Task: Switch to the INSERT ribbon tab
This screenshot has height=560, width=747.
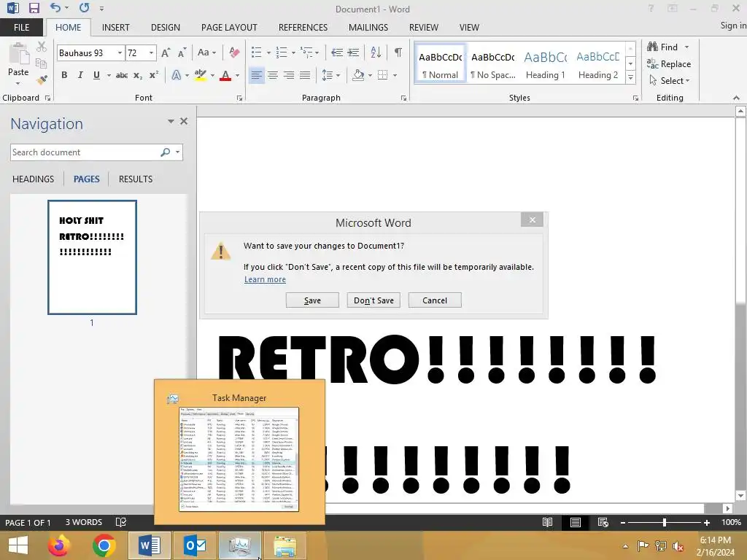Action: pos(116,28)
